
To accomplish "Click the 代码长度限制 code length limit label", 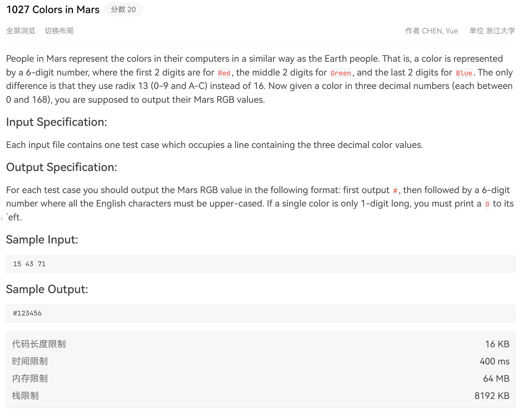I will click(39, 344).
